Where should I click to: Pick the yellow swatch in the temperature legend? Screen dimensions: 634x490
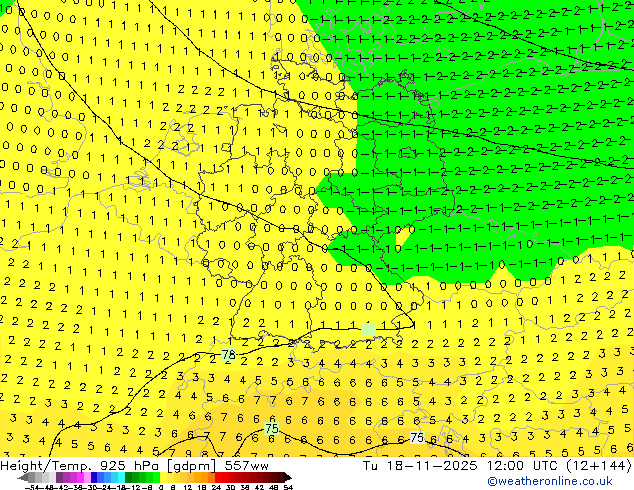pyautogui.click(x=164, y=477)
